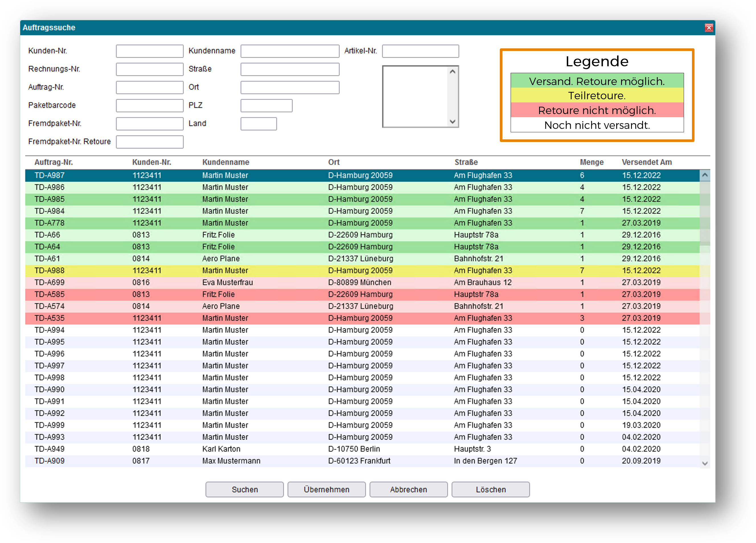The height and width of the screenshot is (543, 756).
Task: Click the PLZ input box
Action: 266,106
